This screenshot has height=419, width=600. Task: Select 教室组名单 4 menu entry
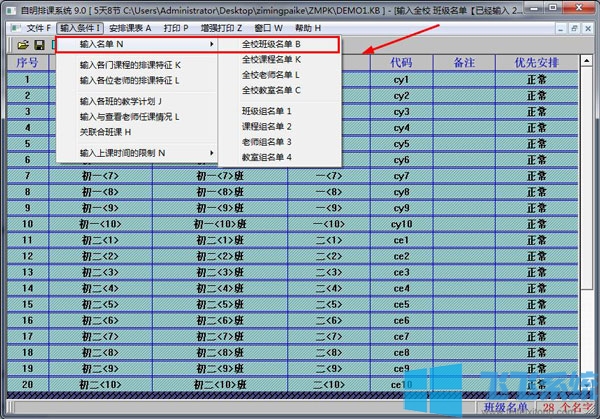(x=279, y=157)
